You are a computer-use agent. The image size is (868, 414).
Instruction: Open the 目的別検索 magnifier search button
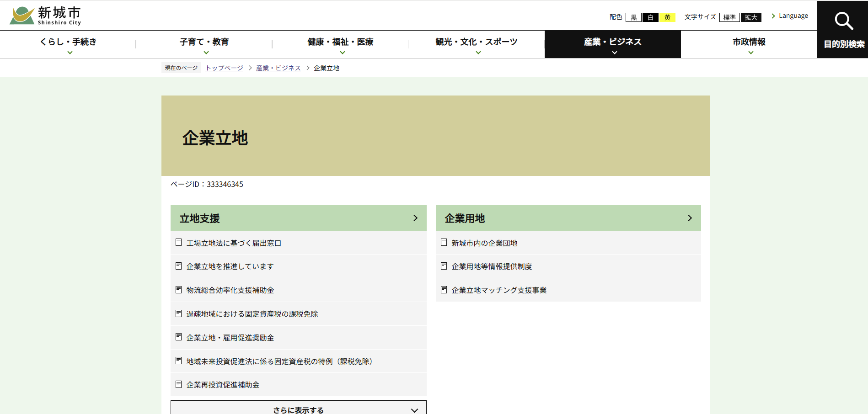click(x=842, y=29)
